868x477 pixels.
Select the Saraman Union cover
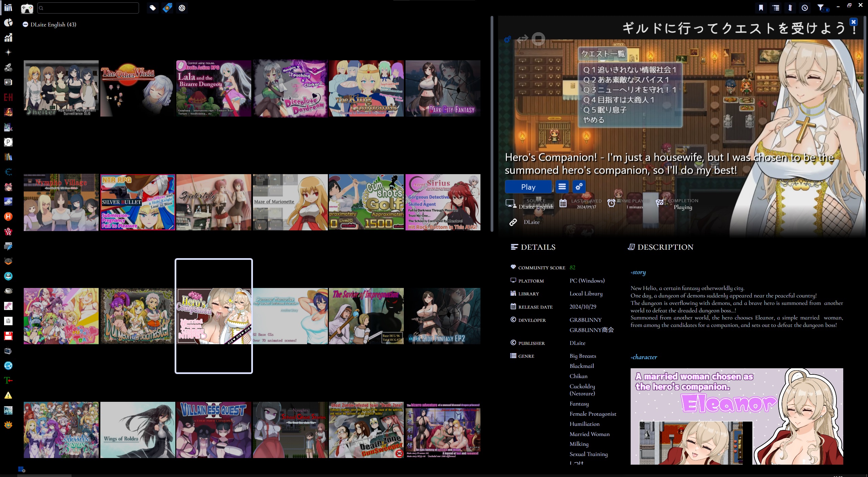coord(61,430)
